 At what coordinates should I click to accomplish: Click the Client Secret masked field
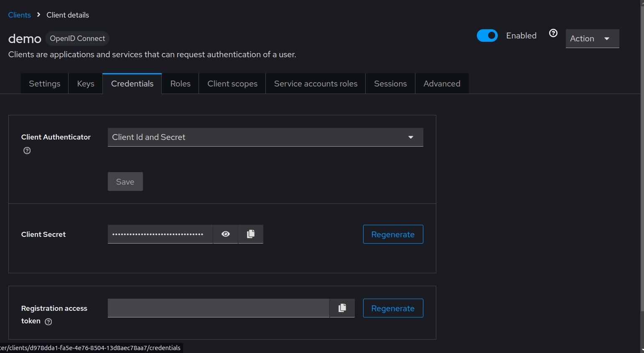(160, 234)
